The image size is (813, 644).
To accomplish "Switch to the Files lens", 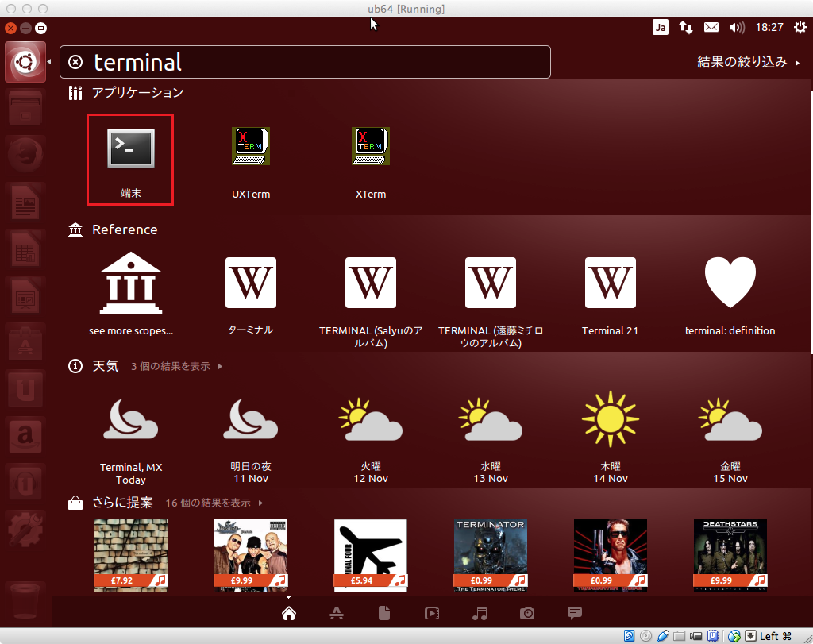I will (384, 613).
